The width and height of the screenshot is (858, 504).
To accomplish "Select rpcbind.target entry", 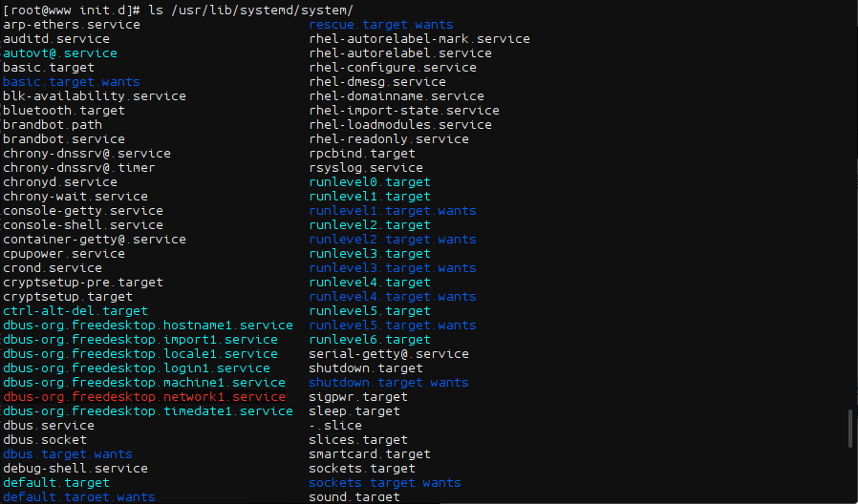I will tap(362, 153).
